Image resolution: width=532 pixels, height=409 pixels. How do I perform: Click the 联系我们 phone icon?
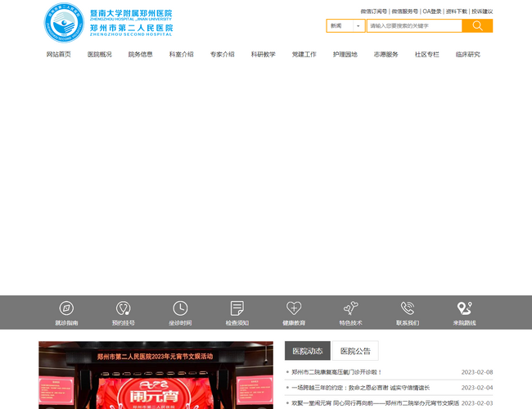click(408, 308)
